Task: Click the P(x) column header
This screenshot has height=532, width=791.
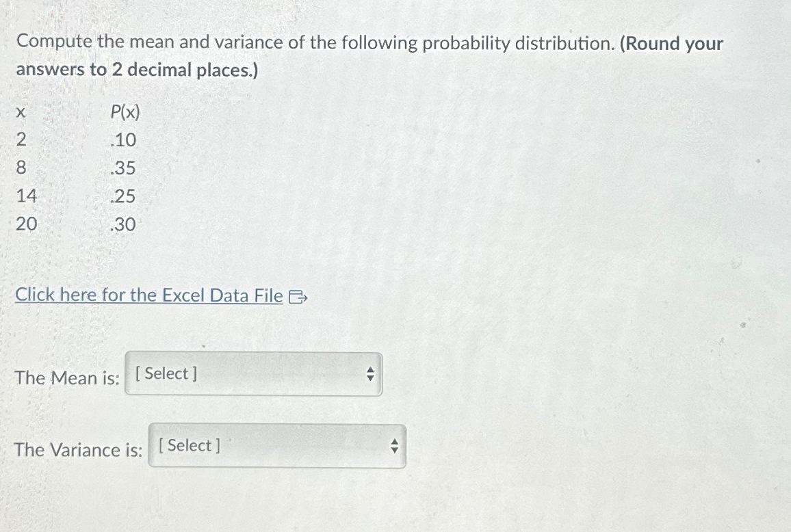Action: [x=126, y=112]
